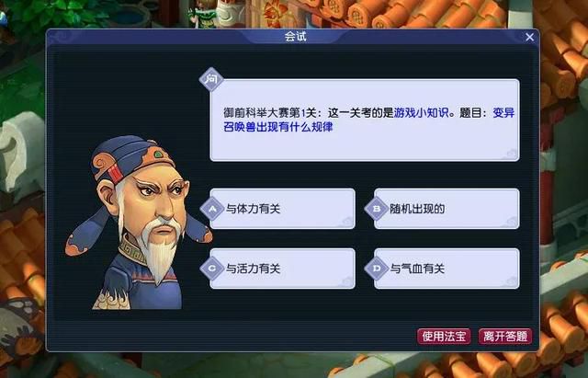Viewport: 588px width, 378px height.
Task: Click the highlighted 游戏小知识 text
Action: 421,112
